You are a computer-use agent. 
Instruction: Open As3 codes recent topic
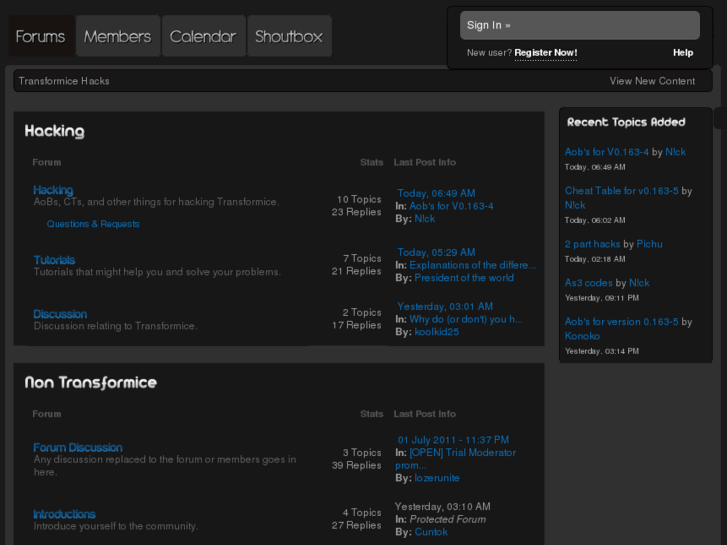point(589,283)
